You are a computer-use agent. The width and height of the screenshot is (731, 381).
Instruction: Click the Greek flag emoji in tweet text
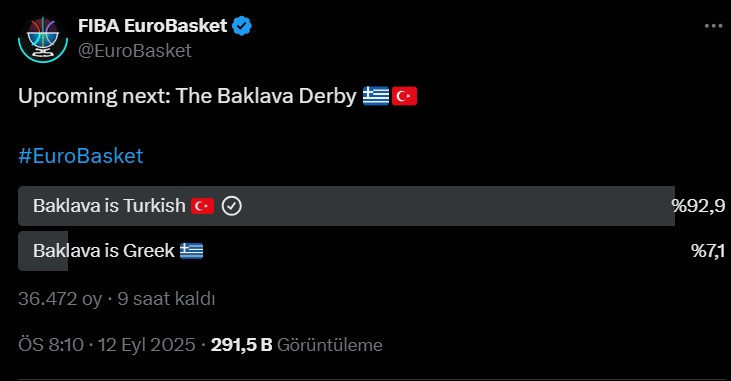pos(376,96)
